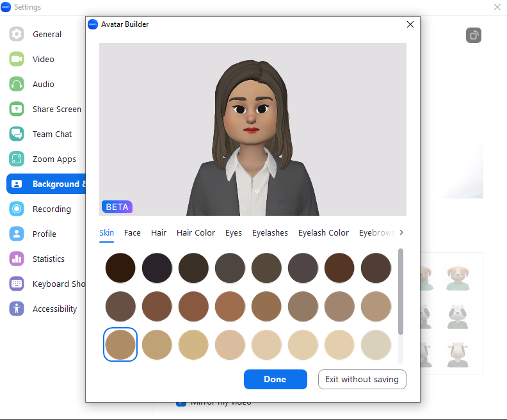Image resolution: width=507 pixels, height=420 pixels.
Task: Open Recording settings icon
Action: click(17, 209)
